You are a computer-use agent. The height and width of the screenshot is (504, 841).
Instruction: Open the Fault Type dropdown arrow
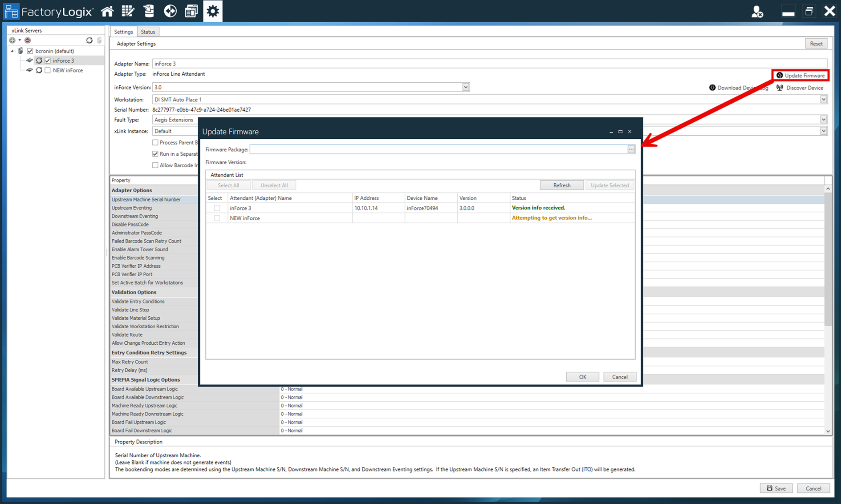tap(824, 120)
